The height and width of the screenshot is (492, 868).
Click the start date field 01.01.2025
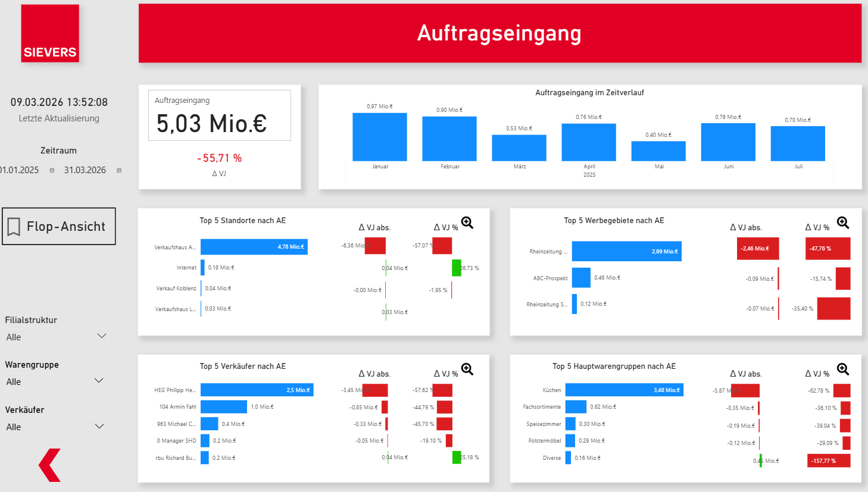click(20, 170)
